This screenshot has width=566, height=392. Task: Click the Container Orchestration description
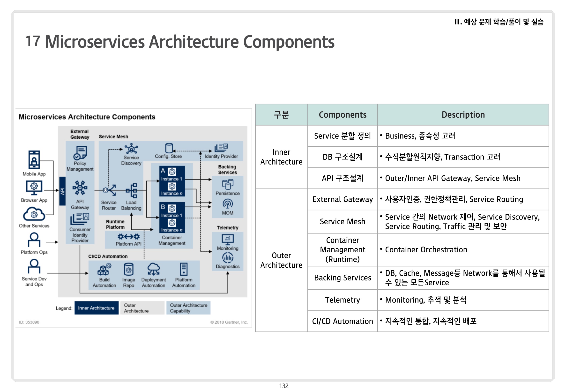(426, 249)
